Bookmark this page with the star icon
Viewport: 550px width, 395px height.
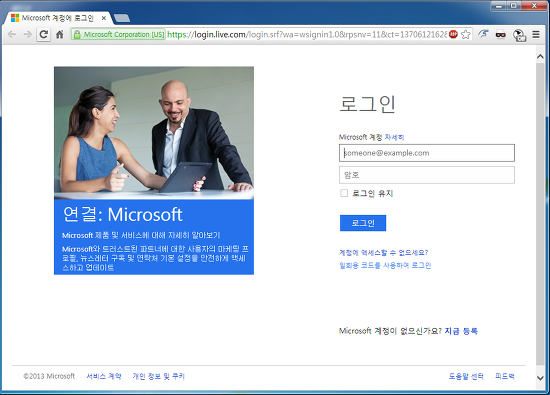click(465, 34)
